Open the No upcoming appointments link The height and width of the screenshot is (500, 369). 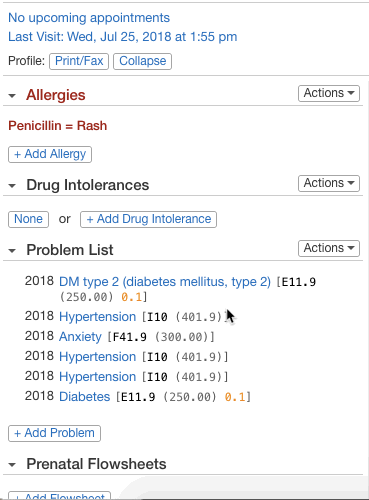(89, 18)
